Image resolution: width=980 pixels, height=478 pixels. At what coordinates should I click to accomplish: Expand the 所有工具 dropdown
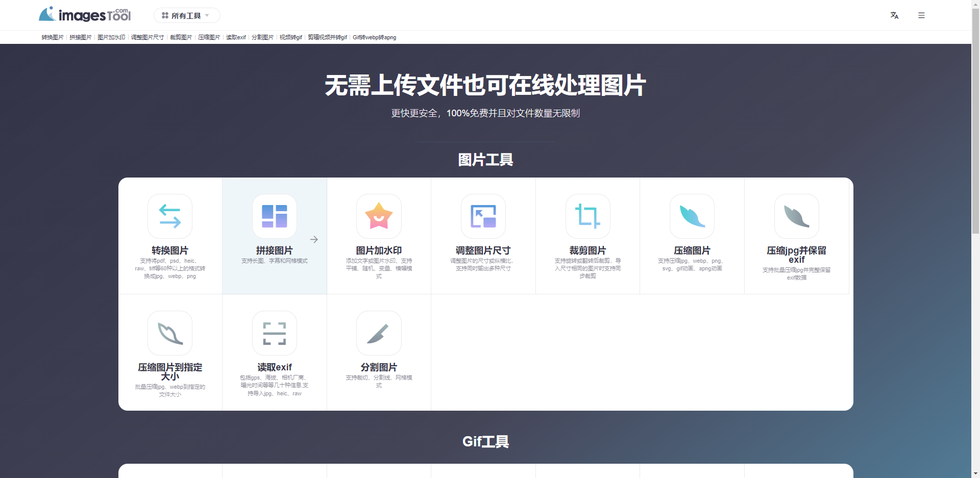(x=186, y=15)
